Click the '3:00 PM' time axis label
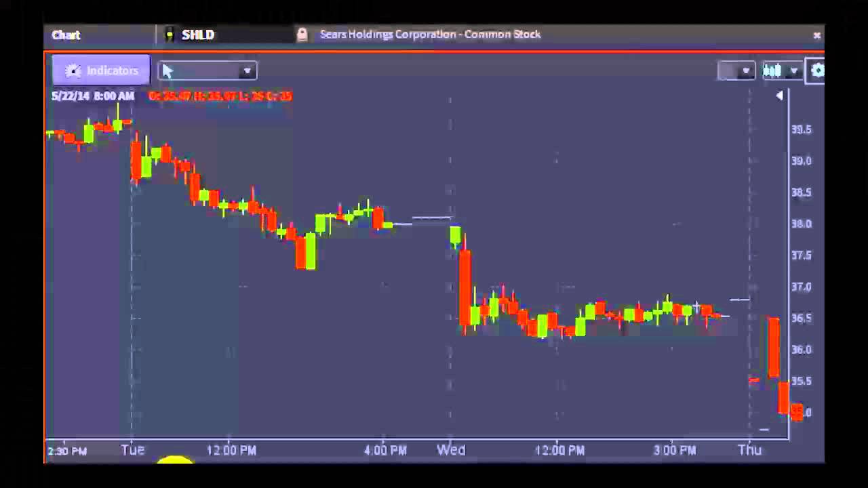Image resolution: width=868 pixels, height=488 pixels. [x=675, y=450]
